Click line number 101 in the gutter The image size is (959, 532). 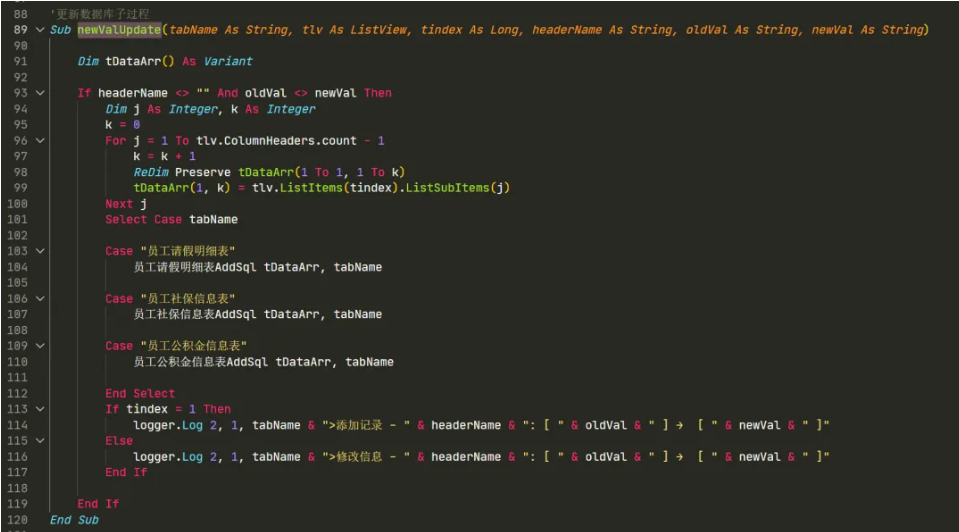pos(17,219)
